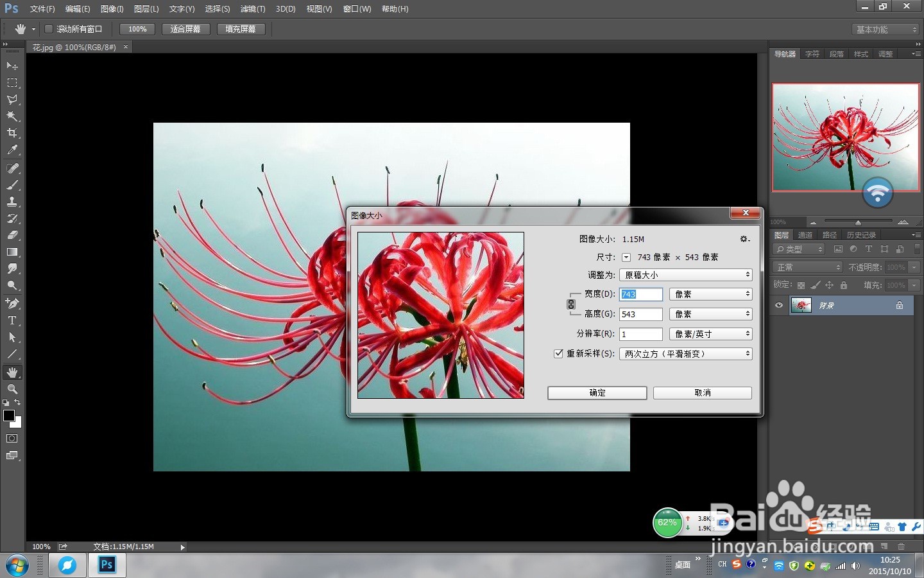The height and width of the screenshot is (578, 924).
Task: Click the width input field
Action: point(640,294)
